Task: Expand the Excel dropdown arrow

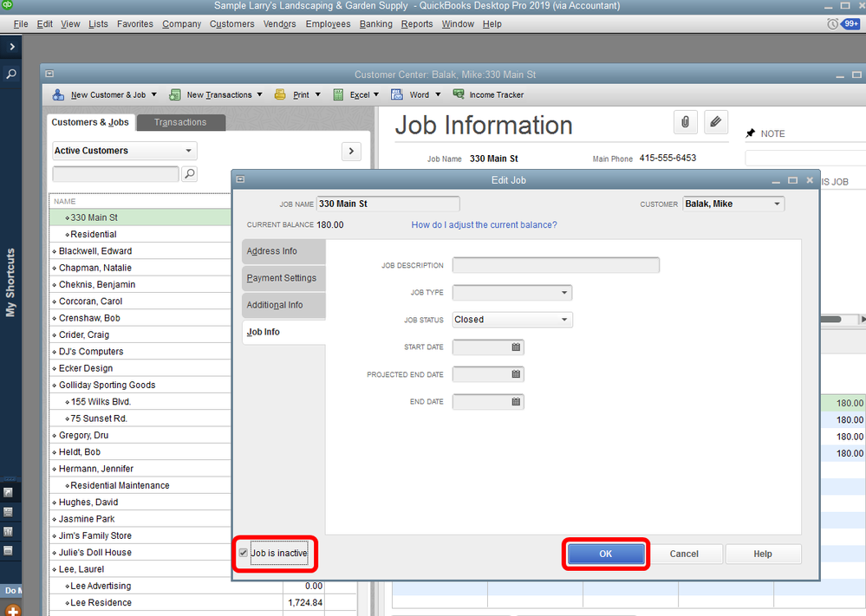Action: coord(376,94)
